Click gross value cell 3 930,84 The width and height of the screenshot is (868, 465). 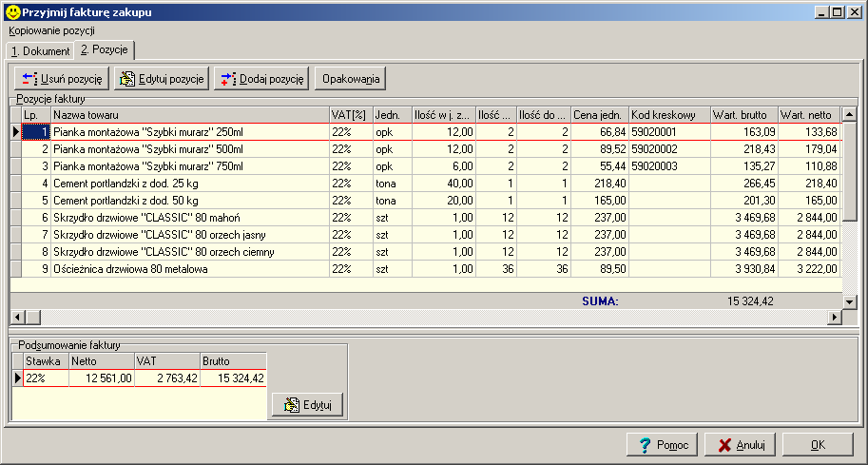744,270
